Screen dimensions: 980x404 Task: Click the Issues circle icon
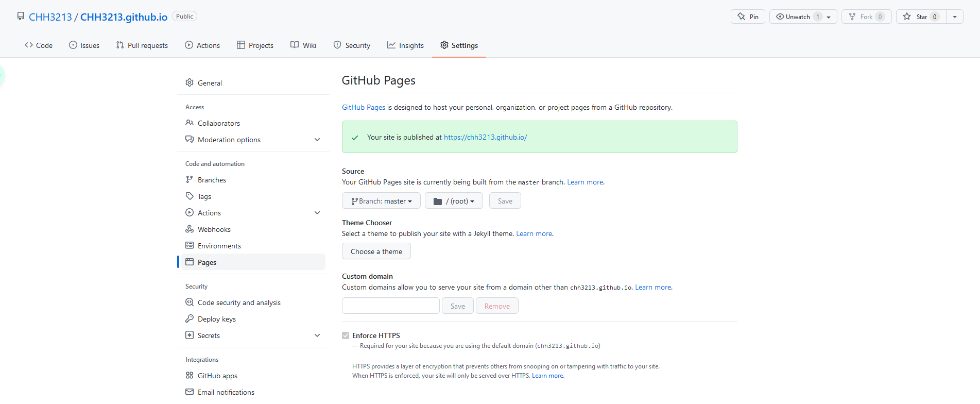pos(73,45)
